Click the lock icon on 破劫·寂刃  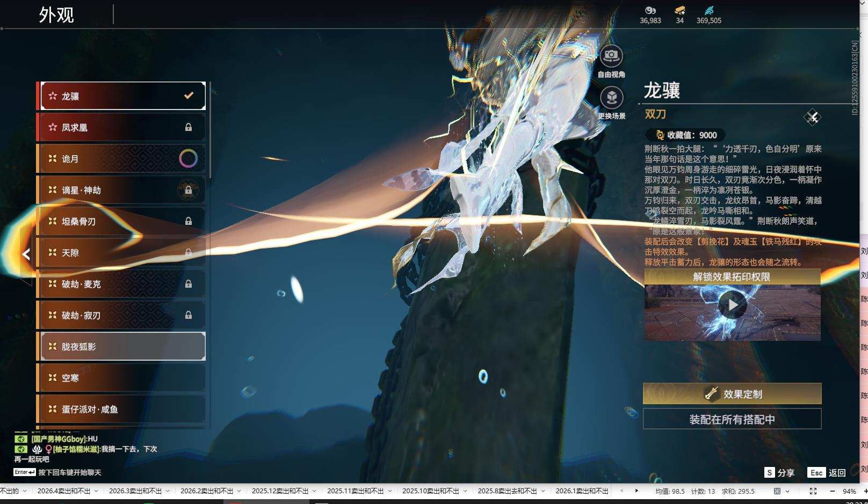coord(189,315)
